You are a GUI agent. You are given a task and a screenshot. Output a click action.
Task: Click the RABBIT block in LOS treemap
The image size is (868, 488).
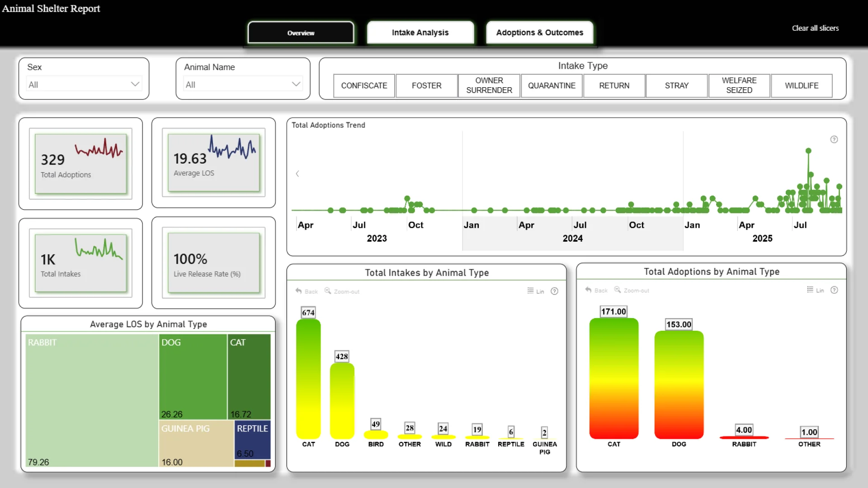[92, 400]
